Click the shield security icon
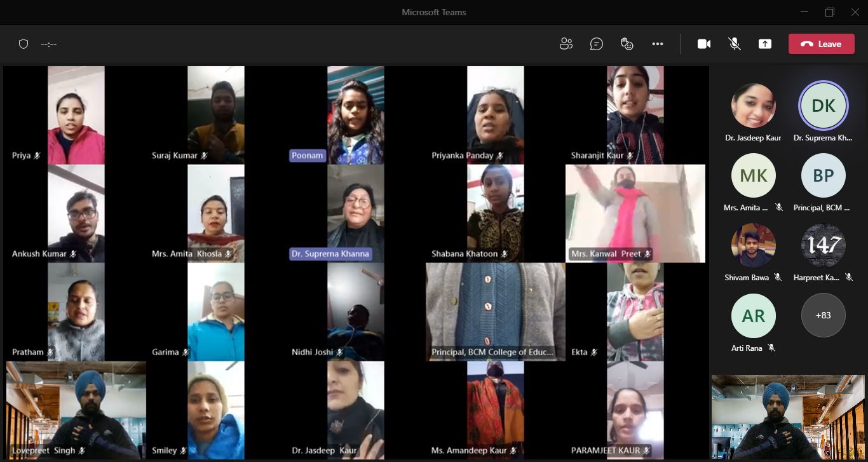This screenshot has width=868, height=462. (x=24, y=44)
